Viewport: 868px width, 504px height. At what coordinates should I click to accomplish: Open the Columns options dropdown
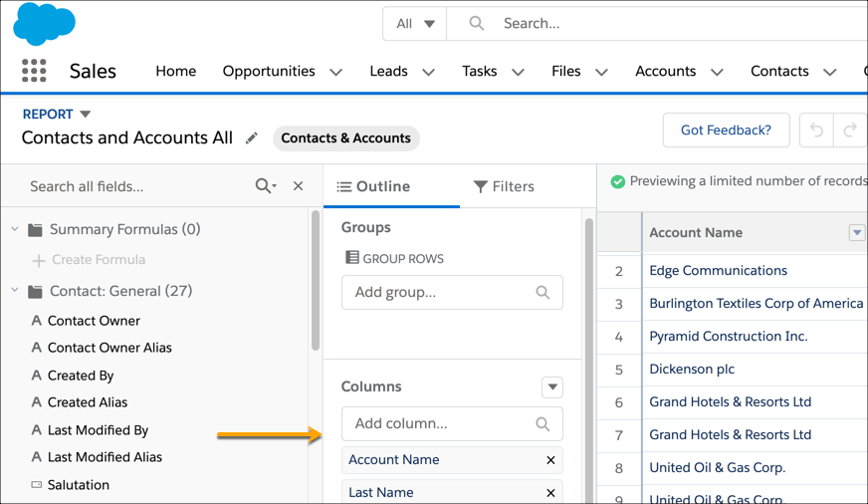[552, 387]
